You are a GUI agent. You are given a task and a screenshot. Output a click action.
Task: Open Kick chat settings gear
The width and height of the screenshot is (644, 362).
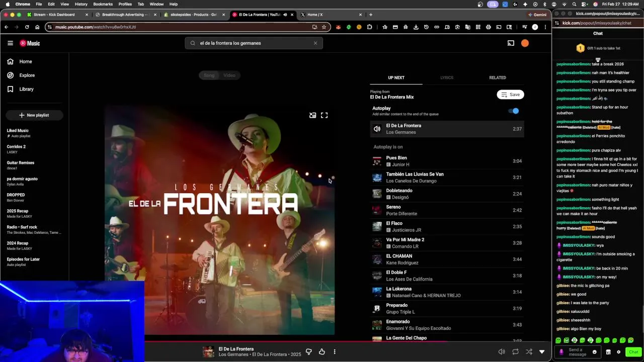pyautogui.click(x=618, y=352)
